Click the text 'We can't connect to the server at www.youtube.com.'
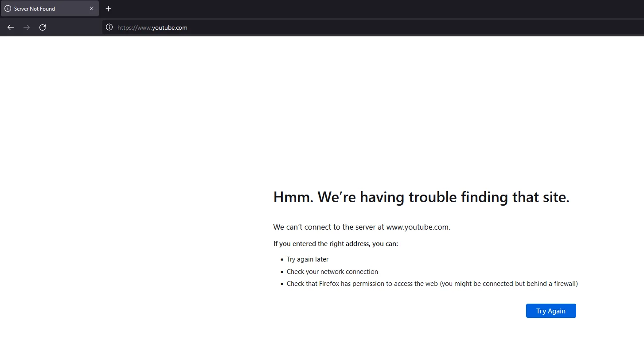Image resolution: width=644 pixels, height=340 pixels. pos(362,227)
